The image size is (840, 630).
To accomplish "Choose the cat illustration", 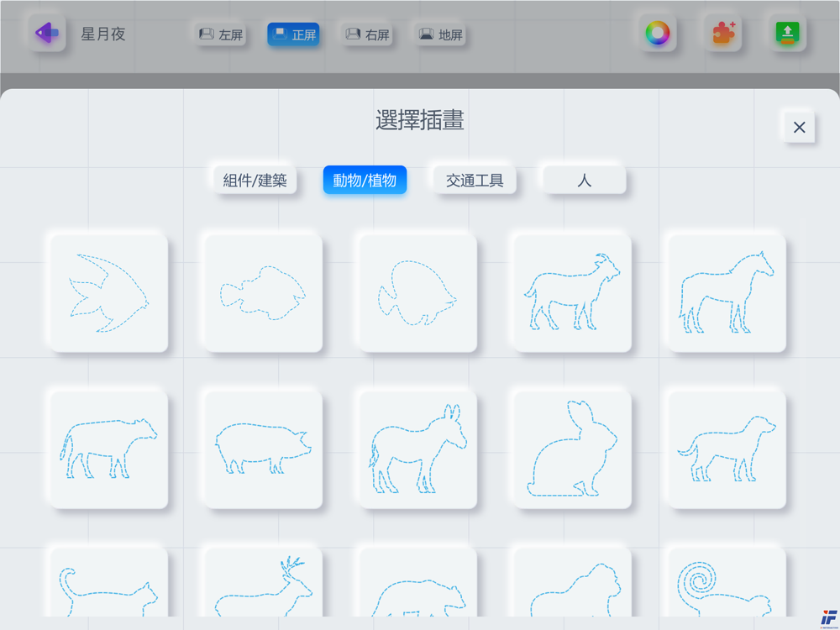I will click(108, 584).
